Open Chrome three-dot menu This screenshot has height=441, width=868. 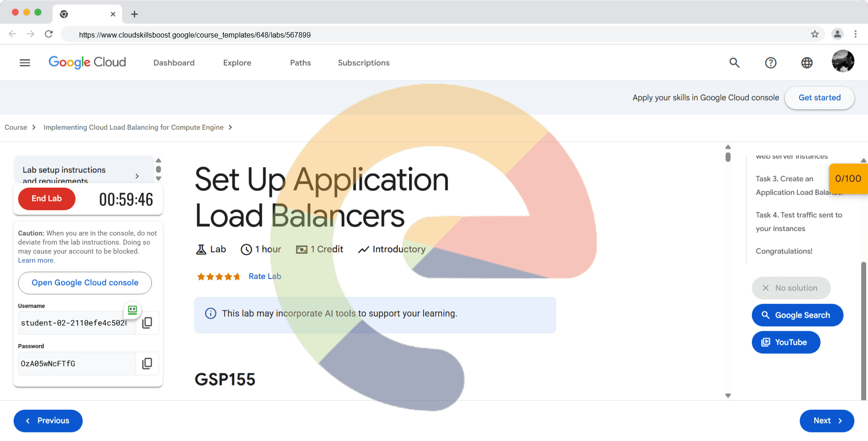point(855,34)
